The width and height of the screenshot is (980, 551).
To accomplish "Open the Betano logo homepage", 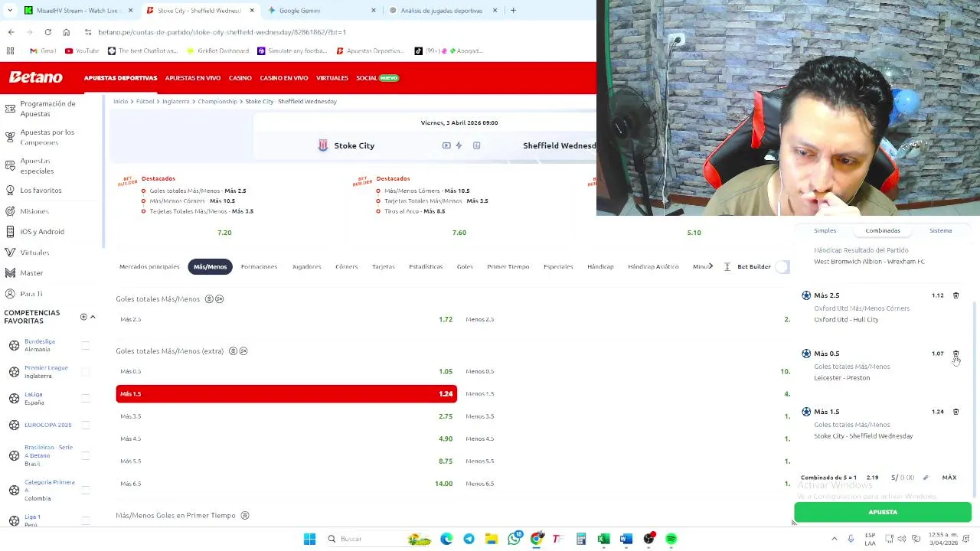I will [35, 77].
